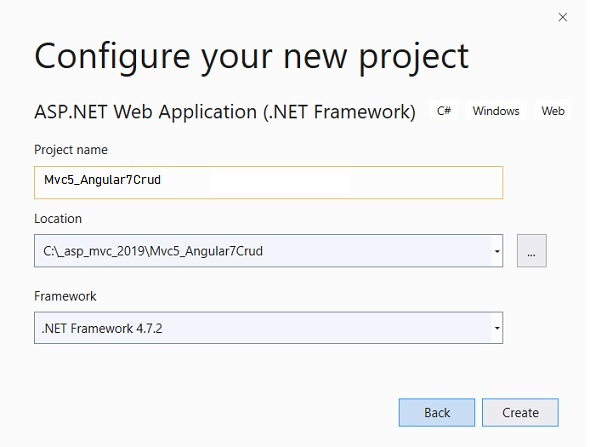Browse for location with the ellipsis button

(532, 251)
